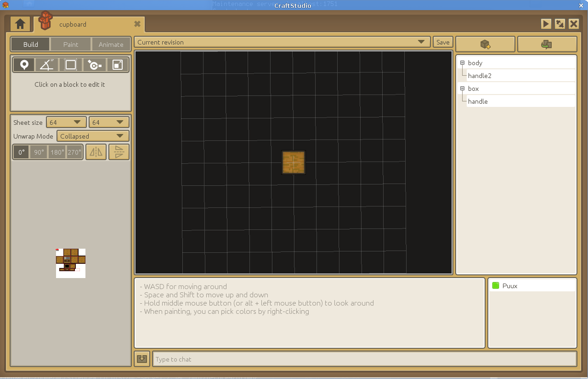Select the Orientation angle tool

point(47,65)
